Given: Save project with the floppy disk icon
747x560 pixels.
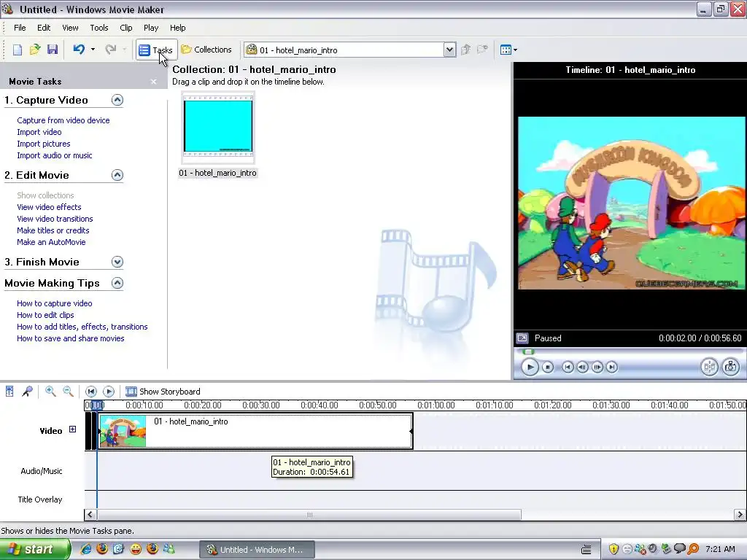Looking at the screenshot, I should click(53, 50).
